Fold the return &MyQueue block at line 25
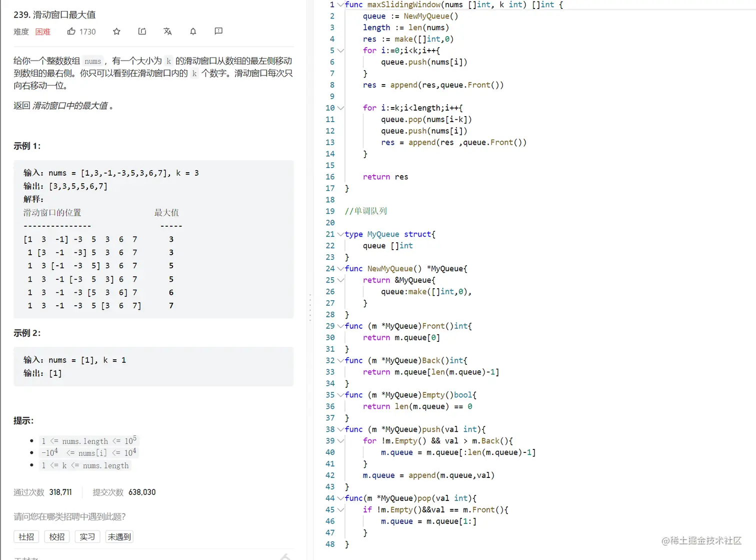 coord(340,280)
